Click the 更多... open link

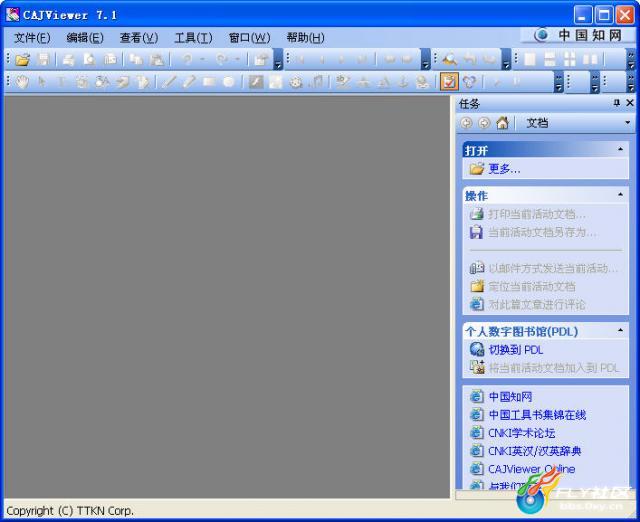point(504,169)
